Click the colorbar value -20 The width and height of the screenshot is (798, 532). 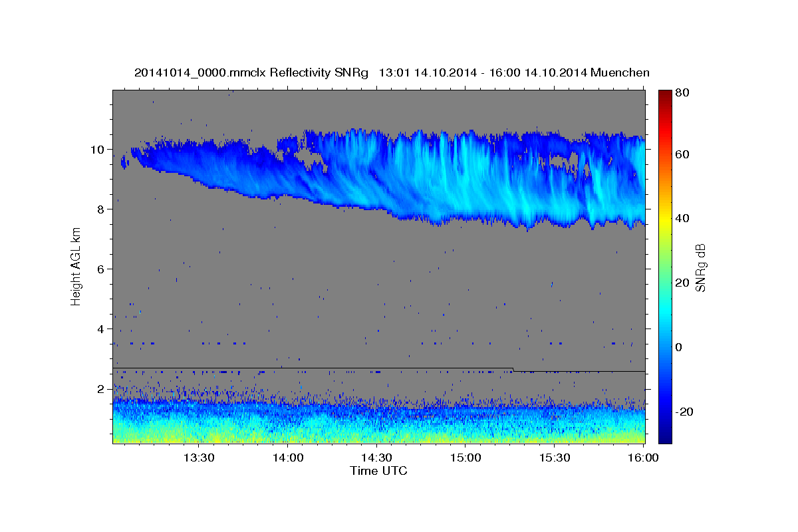click(684, 412)
